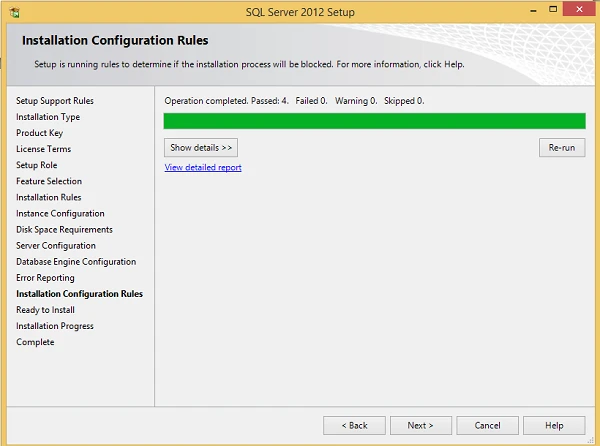This screenshot has width=600, height=446.
Task: Proceed with the Next button
Action: [421, 425]
